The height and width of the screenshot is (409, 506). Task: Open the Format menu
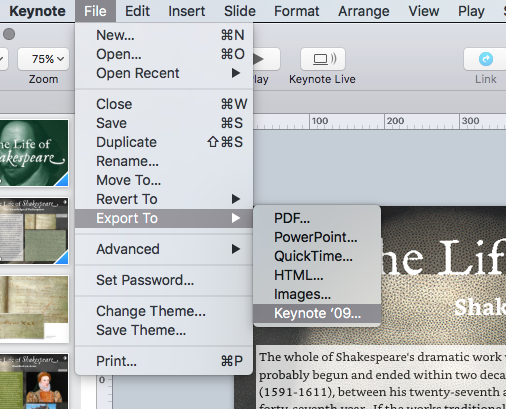pos(297,11)
